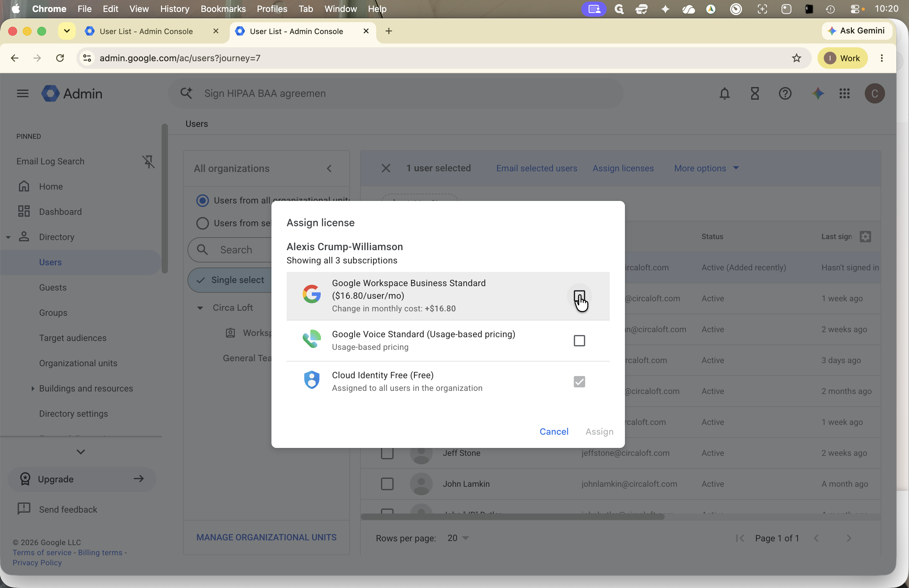Select Users from selected units radio

202,223
